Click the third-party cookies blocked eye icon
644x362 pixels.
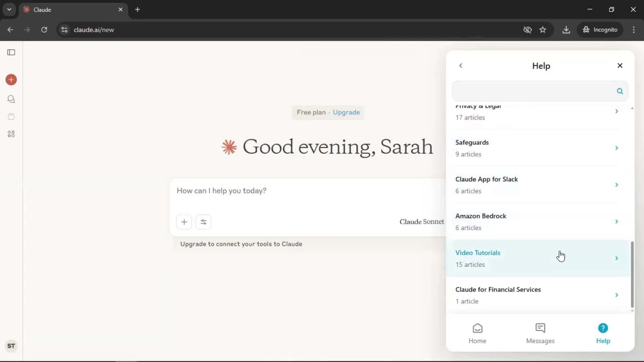tap(528, 29)
